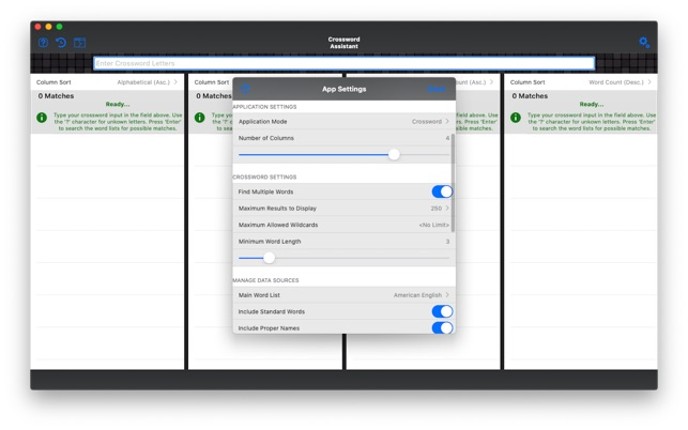Click the Ready... status in fourth column
The height and width of the screenshot is (430, 688).
[591, 104]
